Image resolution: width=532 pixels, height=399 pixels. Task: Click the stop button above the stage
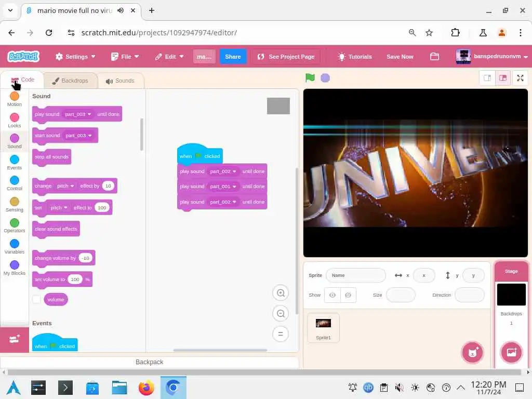(325, 78)
